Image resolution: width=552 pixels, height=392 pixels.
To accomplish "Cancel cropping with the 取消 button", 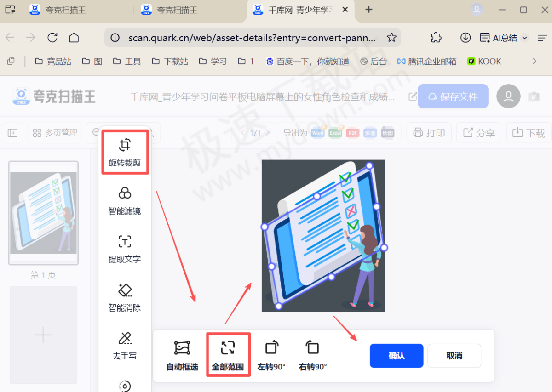I will point(454,356).
